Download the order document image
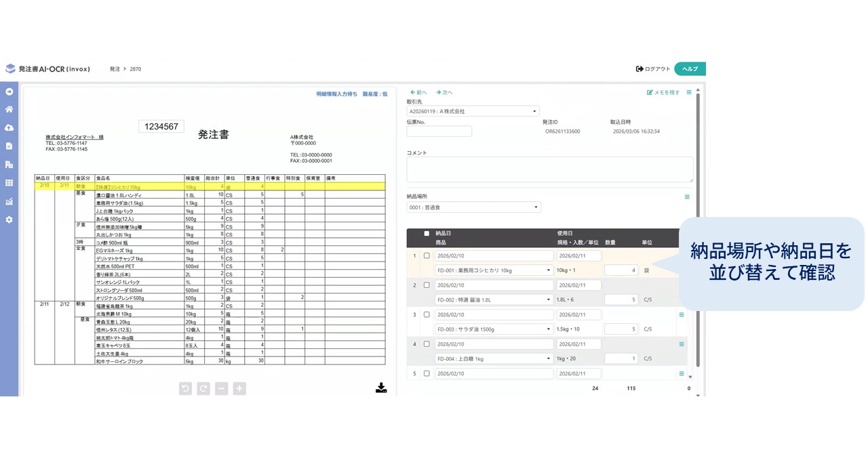This screenshot has width=868, height=454. [x=381, y=388]
